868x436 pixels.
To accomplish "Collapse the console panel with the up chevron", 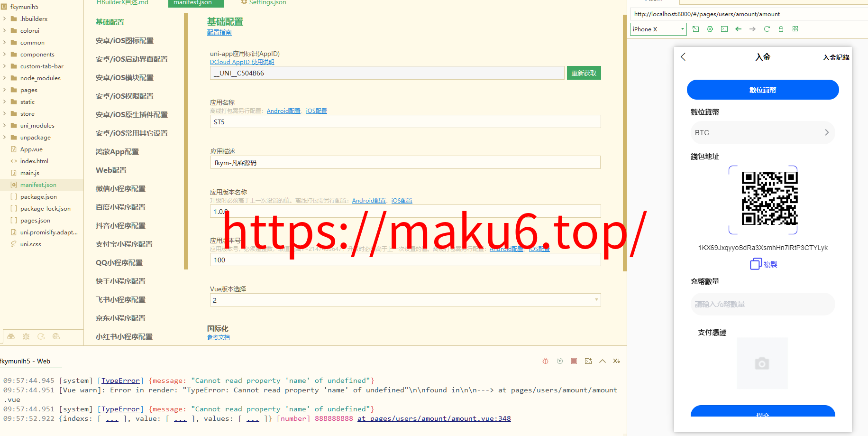I will point(603,361).
